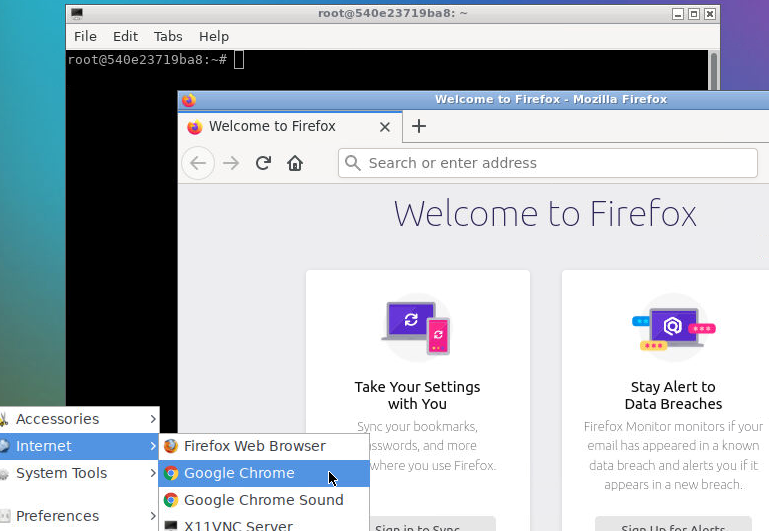
Task: Click the X11VNC Server entry icon
Action: [171, 526]
